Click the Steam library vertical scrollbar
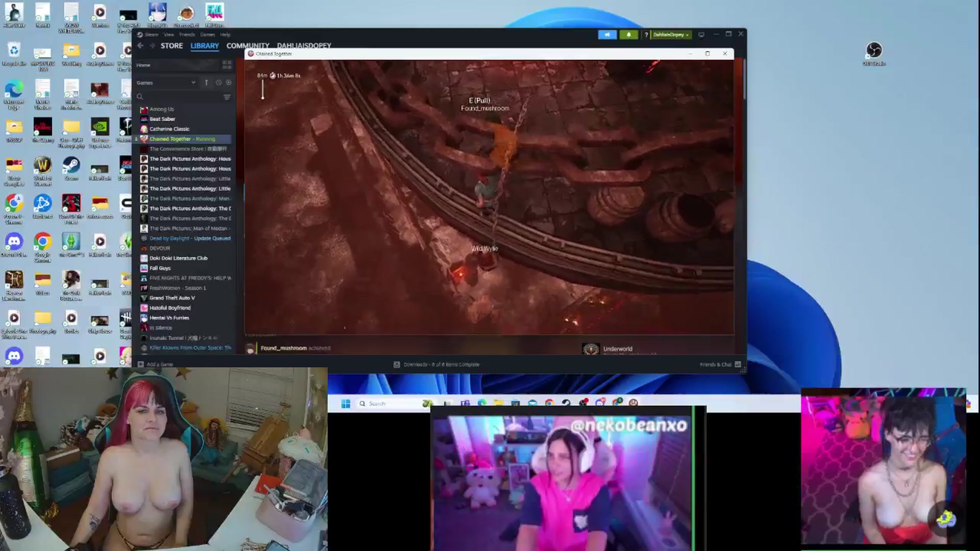Screen dimensions: 980x551 (x=745, y=79)
